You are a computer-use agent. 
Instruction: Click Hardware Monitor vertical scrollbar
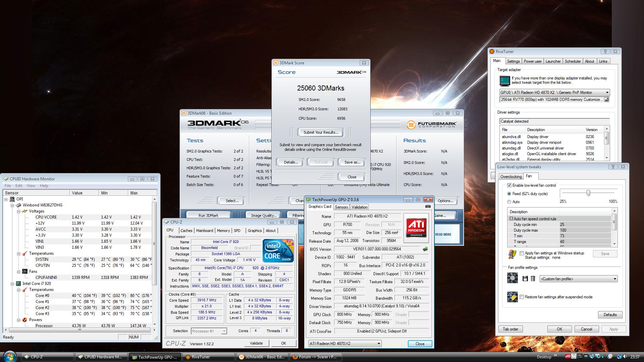click(154, 261)
